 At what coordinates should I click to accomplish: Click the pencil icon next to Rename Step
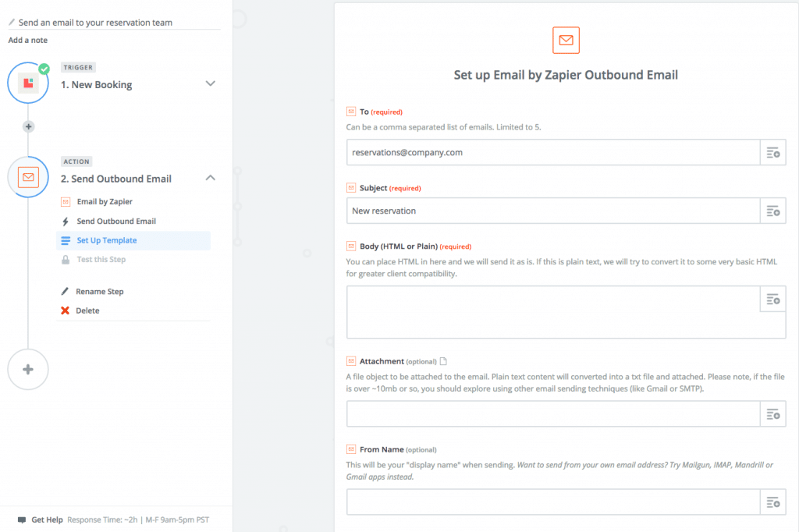[x=65, y=292]
